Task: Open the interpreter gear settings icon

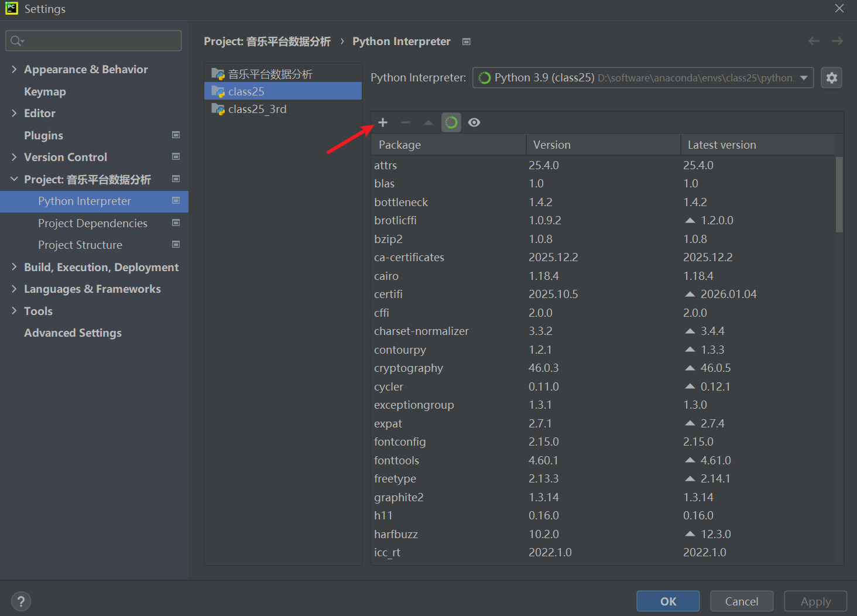Action: pos(832,77)
